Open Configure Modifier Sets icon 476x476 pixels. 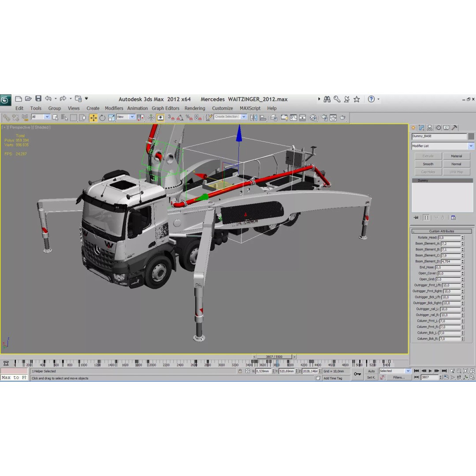point(454,218)
